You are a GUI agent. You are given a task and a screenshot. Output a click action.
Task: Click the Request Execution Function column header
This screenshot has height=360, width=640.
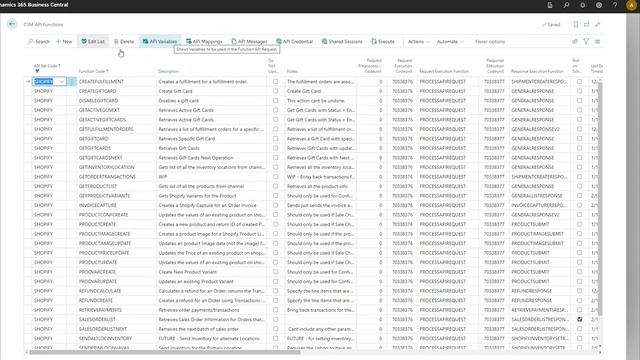click(444, 71)
